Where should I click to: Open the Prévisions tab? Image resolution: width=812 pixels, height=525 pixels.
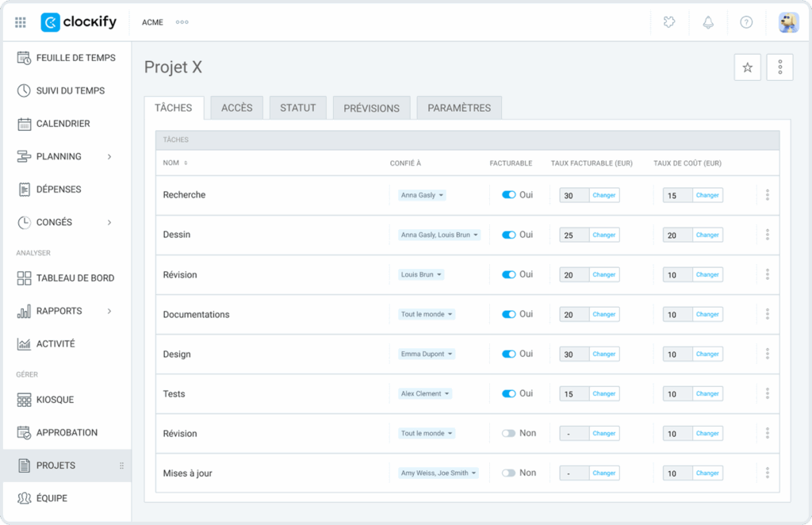point(371,108)
